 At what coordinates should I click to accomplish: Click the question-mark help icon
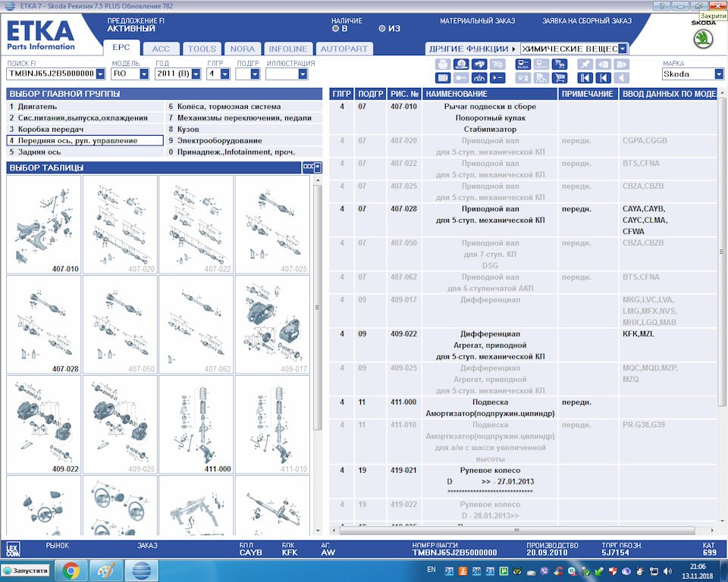point(497,64)
